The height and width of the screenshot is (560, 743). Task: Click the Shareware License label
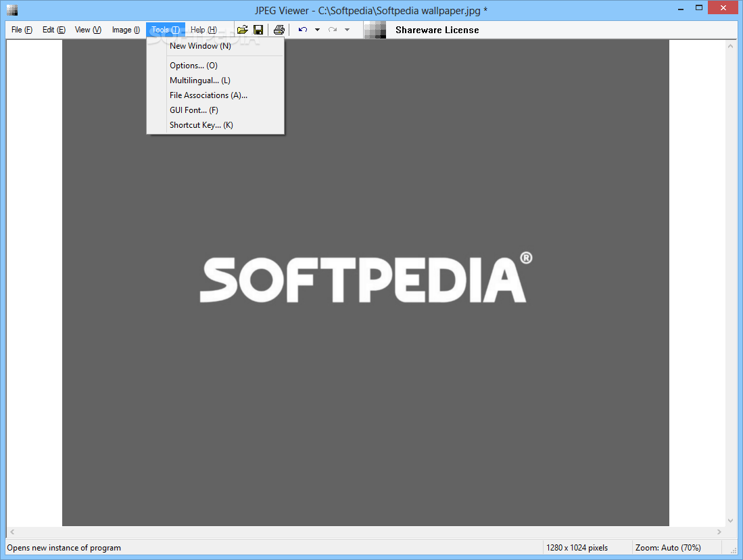pos(437,30)
